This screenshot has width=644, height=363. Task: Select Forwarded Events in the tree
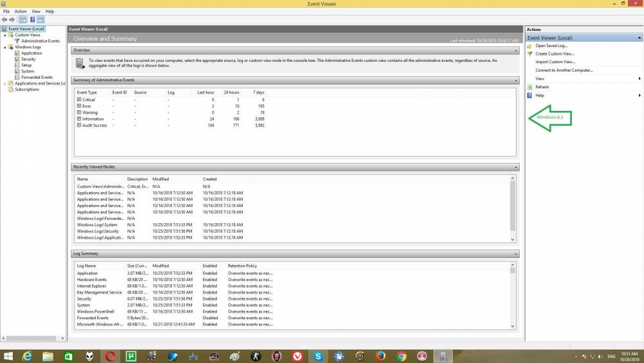point(37,77)
